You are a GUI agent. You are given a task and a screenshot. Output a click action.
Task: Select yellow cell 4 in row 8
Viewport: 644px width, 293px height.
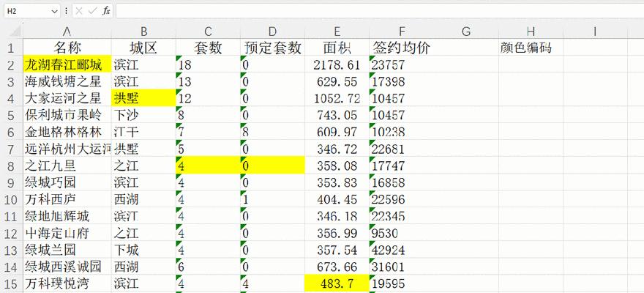(x=209, y=166)
